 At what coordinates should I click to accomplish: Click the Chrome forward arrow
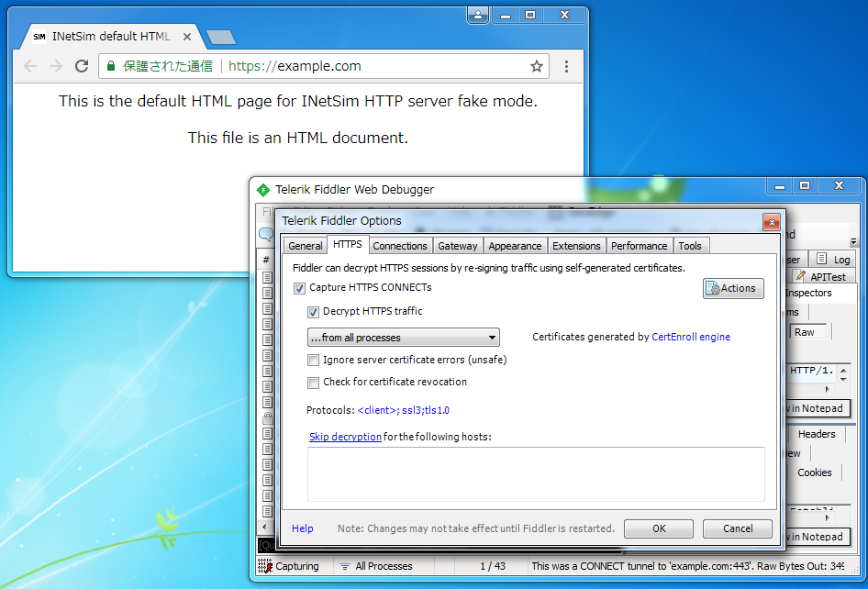pos(56,66)
